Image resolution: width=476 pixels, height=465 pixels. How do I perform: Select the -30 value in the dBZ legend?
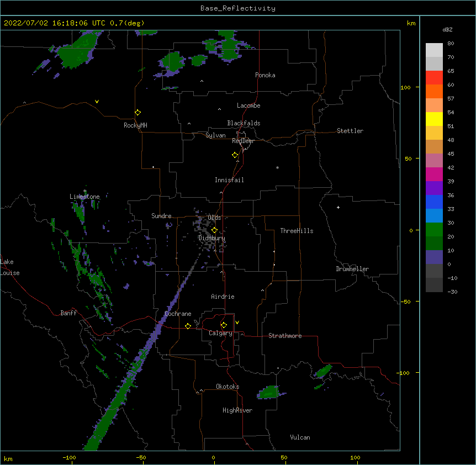(x=452, y=292)
